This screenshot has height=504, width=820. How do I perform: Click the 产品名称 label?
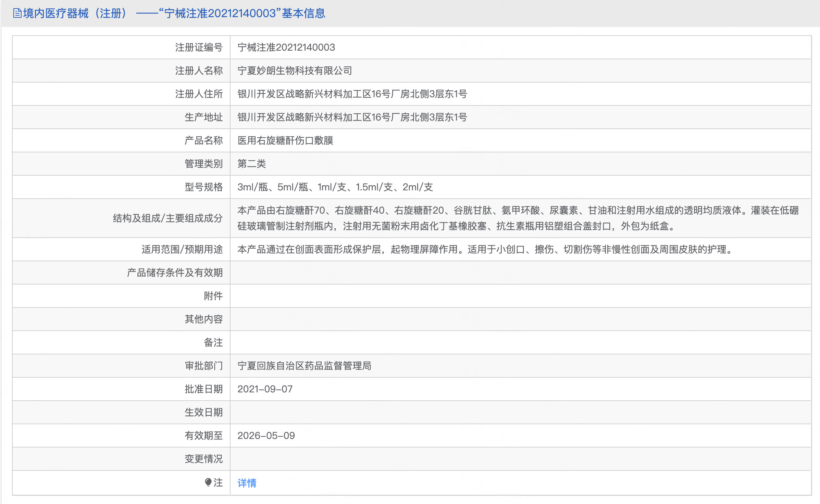[204, 140]
